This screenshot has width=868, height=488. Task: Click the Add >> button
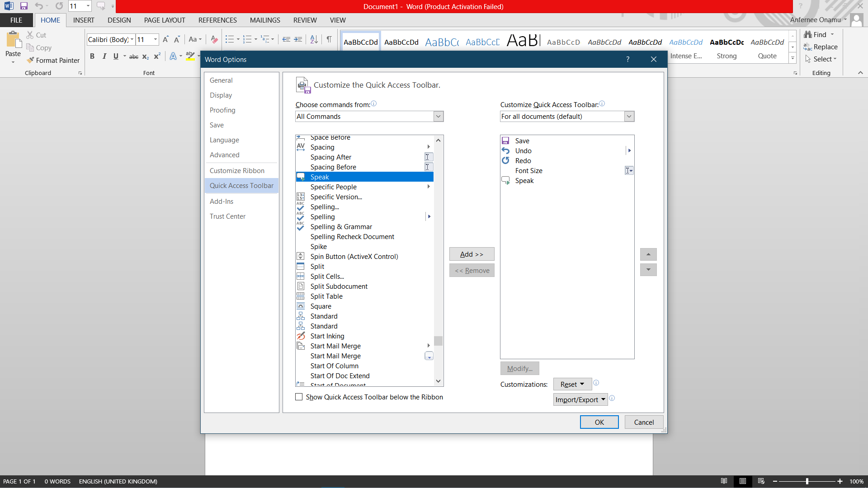click(x=472, y=254)
